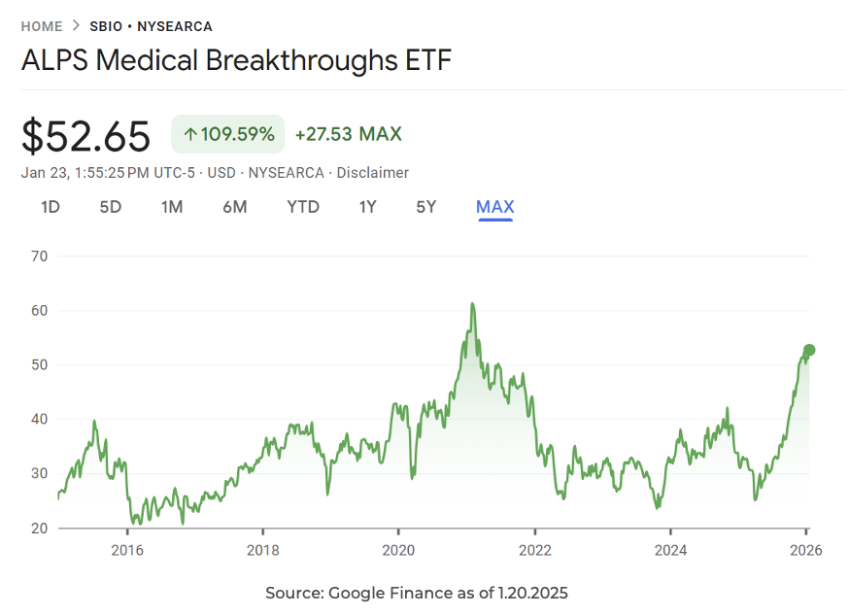Click the 2021 peak on the price line
Screen dimensions: 849x616
coord(472,304)
